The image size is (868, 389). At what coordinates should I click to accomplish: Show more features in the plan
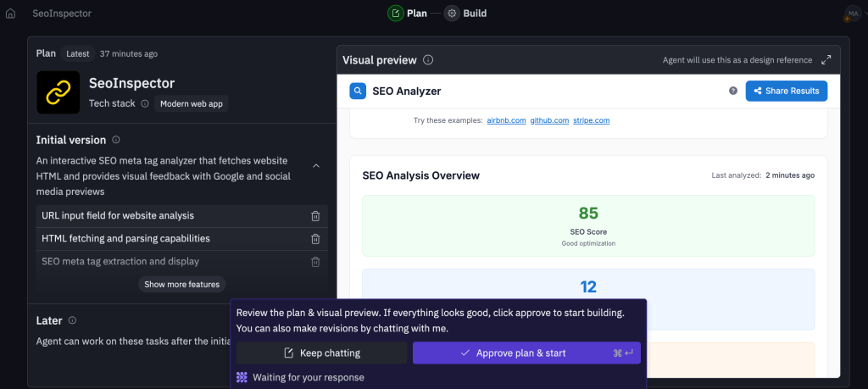click(x=181, y=285)
